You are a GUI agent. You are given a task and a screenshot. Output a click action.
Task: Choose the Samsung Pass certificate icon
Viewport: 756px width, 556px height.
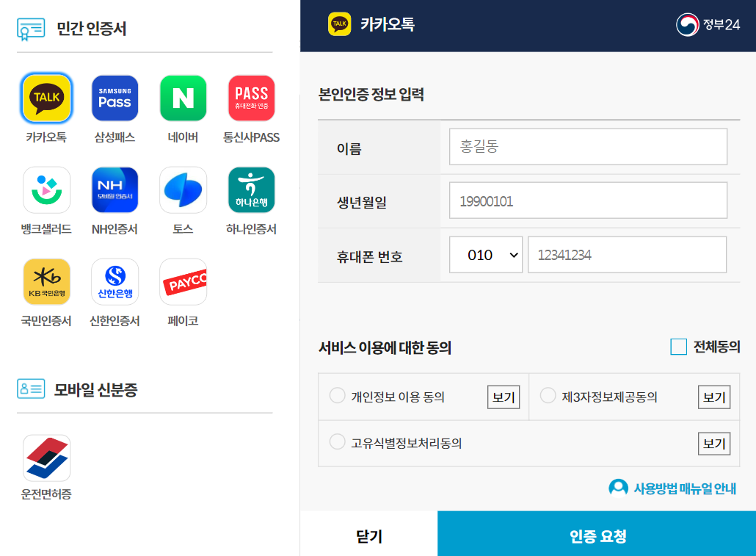pos(115,98)
